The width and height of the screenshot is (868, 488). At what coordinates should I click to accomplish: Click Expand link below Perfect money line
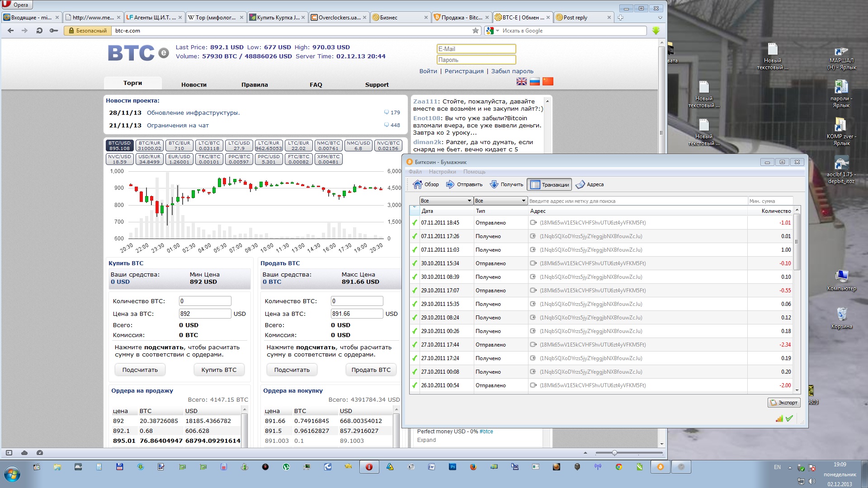coord(426,440)
